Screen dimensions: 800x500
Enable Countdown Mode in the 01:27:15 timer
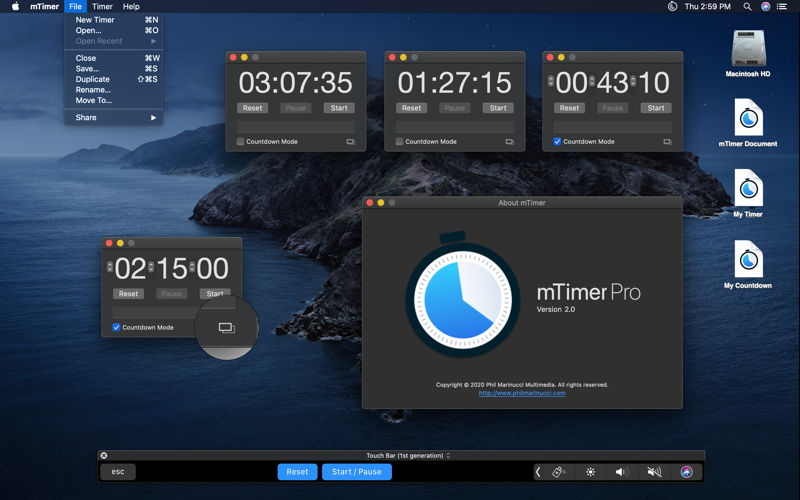399,142
